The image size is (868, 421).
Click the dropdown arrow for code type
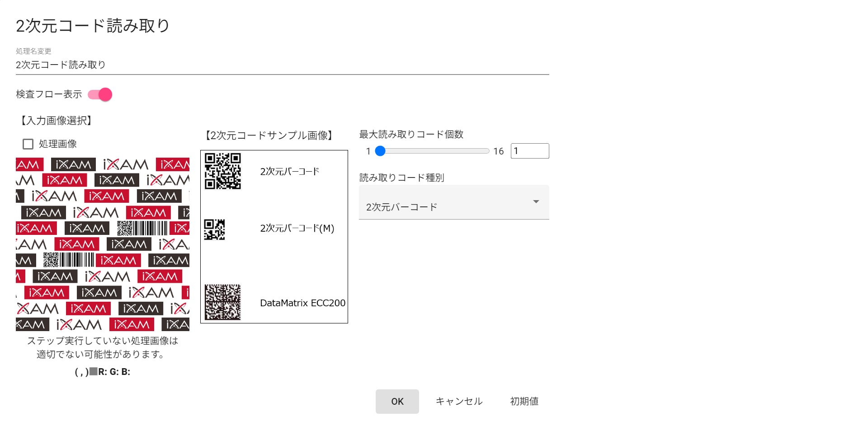tap(536, 201)
